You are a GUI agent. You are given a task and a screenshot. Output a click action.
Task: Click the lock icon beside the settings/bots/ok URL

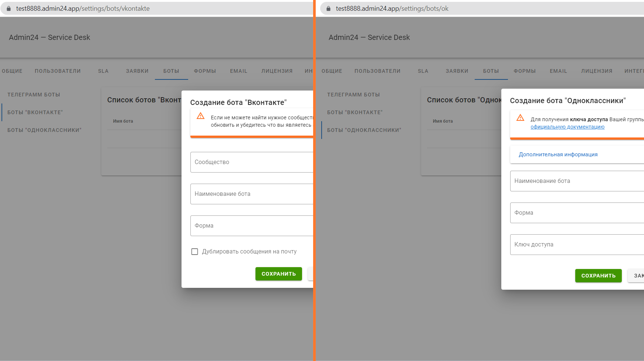click(x=328, y=8)
